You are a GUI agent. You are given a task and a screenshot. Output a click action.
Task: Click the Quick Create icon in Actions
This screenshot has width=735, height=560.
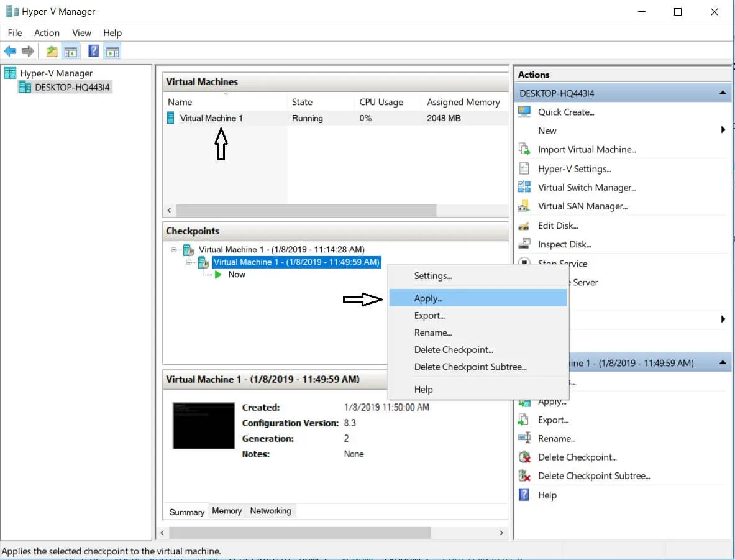click(524, 112)
